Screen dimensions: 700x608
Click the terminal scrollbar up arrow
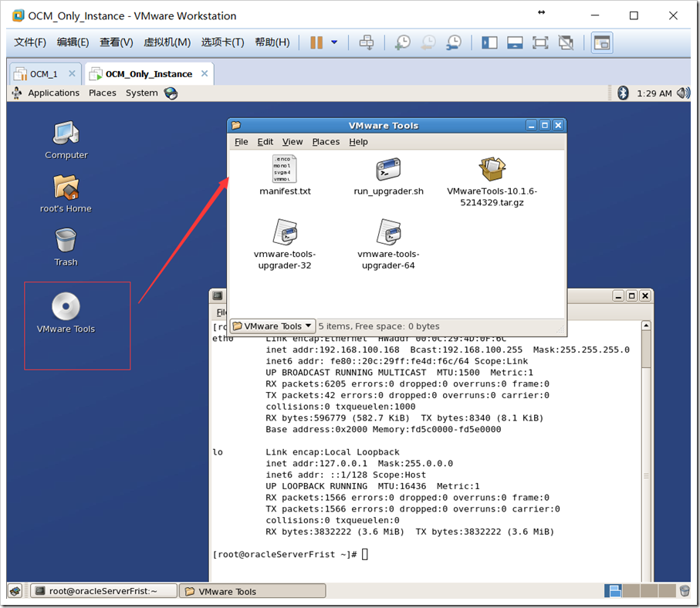click(646, 326)
